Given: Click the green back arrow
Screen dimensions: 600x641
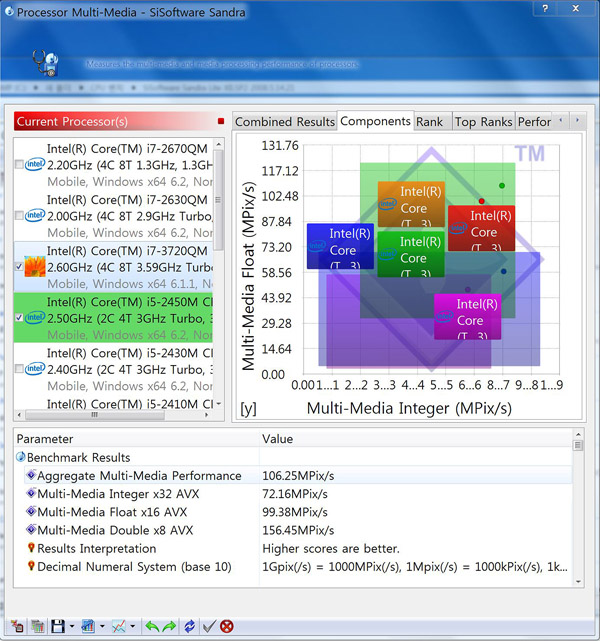Looking at the screenshot, I should click(152, 626).
